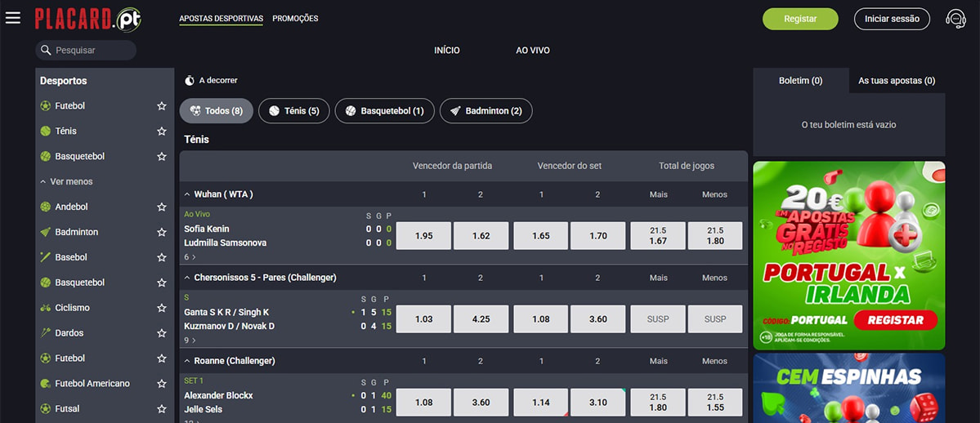Toggle favorite star for Futsal
This screenshot has width=980, height=423.
pyautogui.click(x=162, y=409)
